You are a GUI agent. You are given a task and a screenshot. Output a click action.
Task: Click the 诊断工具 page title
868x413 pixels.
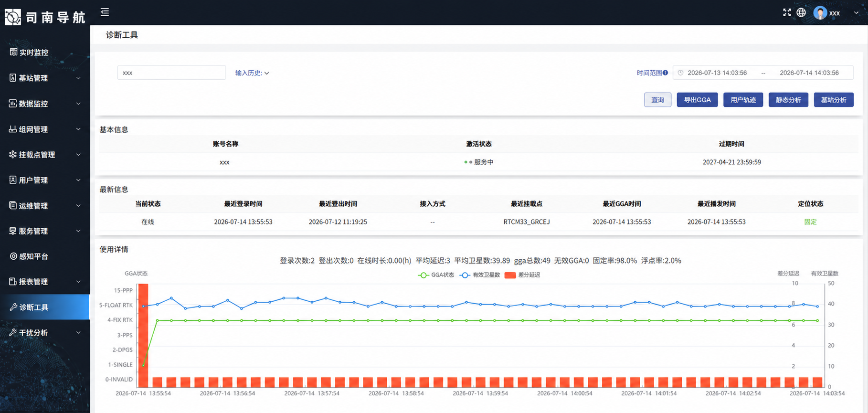122,35
